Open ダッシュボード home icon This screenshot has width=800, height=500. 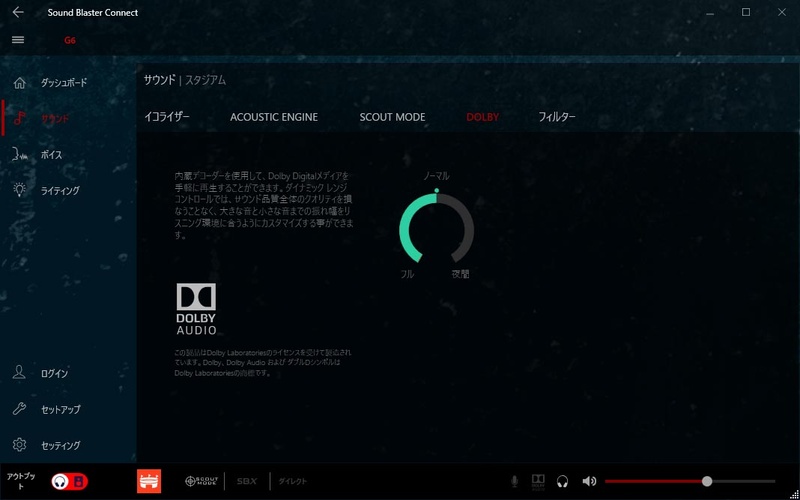[x=19, y=83]
